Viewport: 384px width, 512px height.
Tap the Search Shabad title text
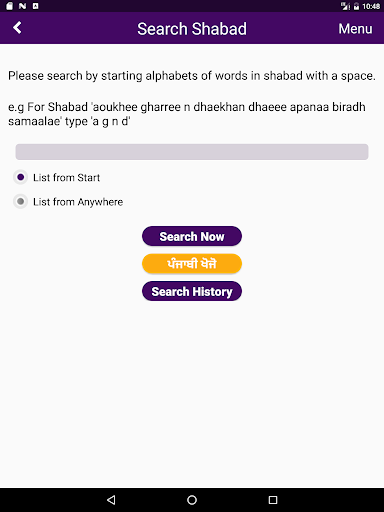point(192,29)
